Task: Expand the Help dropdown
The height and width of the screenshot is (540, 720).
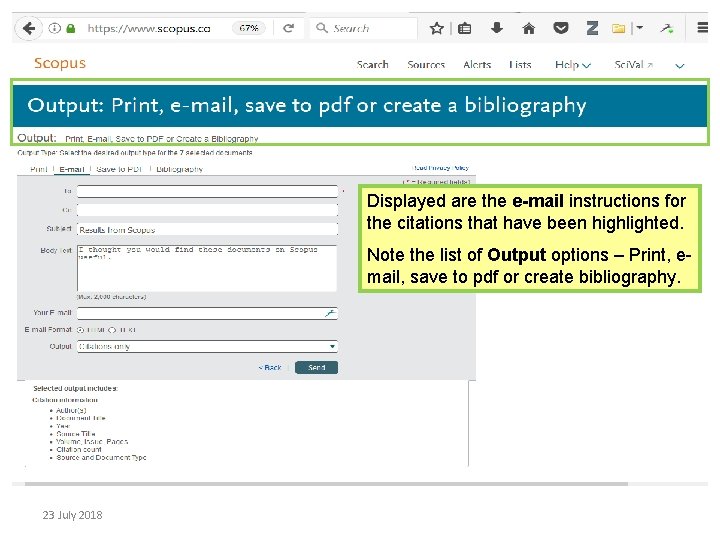Action: tap(573, 65)
